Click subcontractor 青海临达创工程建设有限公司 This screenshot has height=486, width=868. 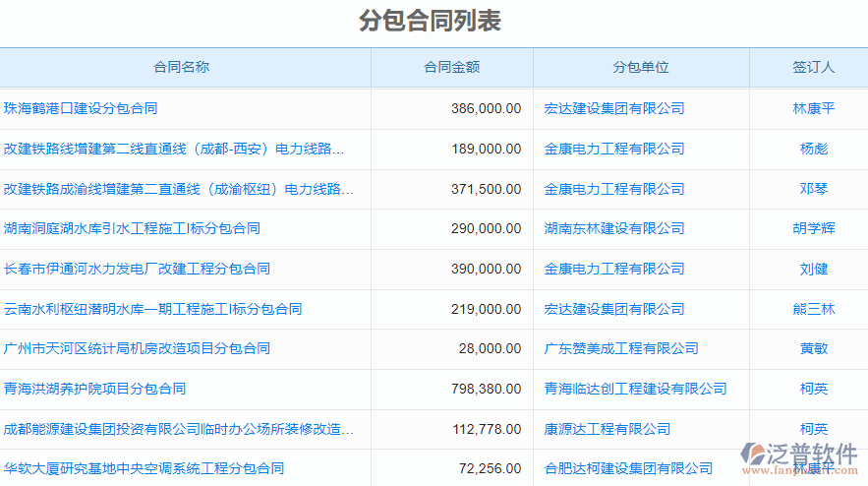635,389
